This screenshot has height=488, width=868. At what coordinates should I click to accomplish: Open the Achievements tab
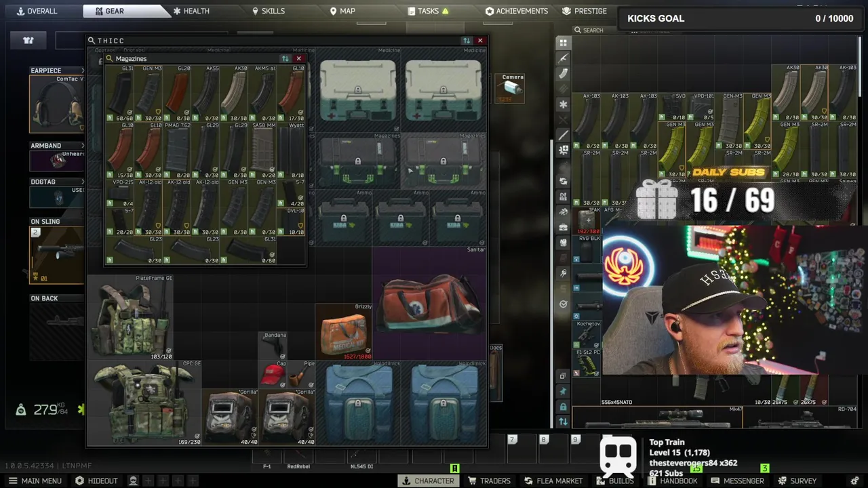point(517,11)
